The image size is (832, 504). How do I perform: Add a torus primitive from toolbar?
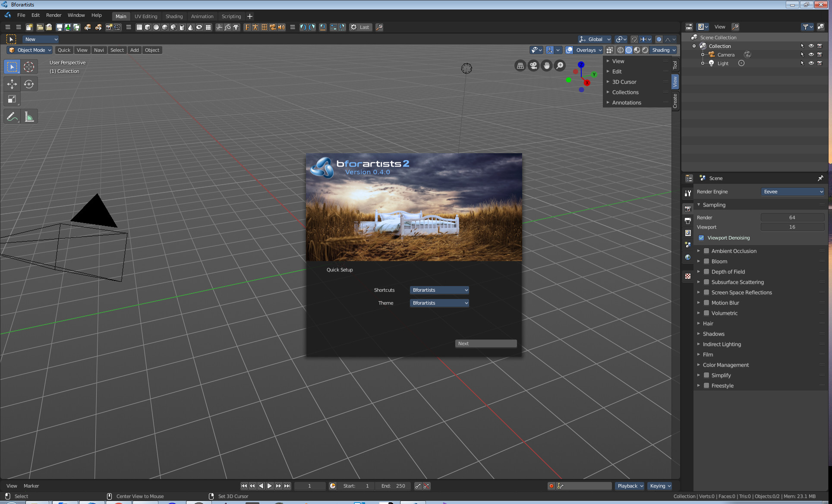pyautogui.click(x=199, y=27)
